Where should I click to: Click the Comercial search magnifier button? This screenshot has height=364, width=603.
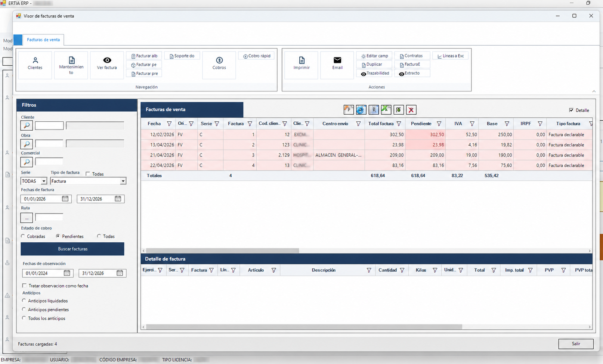click(x=27, y=162)
